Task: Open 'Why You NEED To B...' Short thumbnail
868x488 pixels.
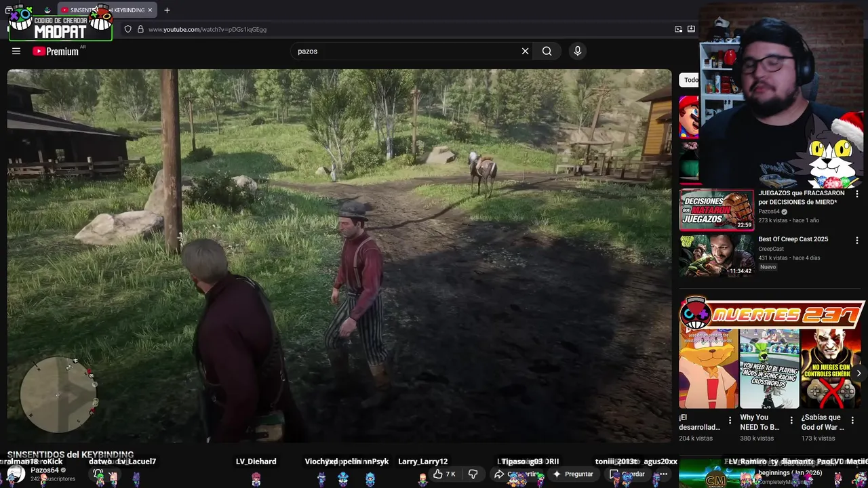Action: tap(770, 369)
